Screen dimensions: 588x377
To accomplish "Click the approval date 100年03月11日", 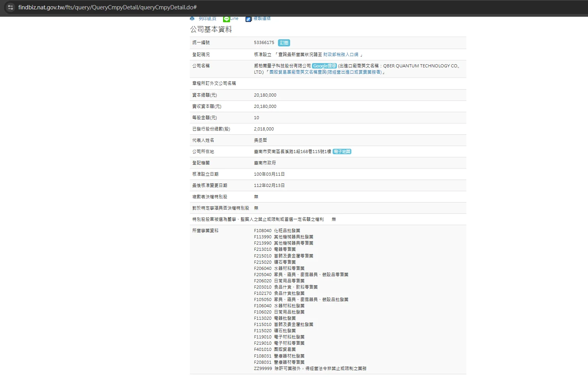I will point(269,174).
